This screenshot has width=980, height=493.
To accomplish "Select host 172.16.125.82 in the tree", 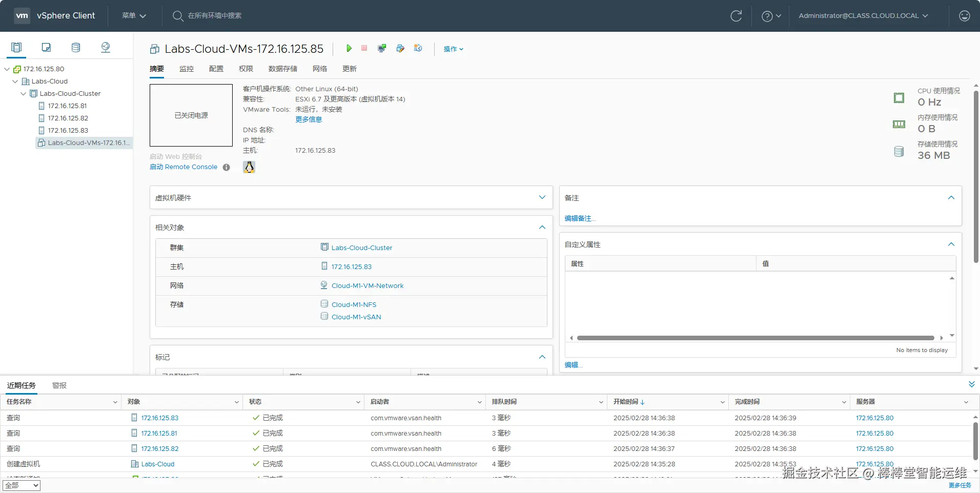I will [x=68, y=118].
